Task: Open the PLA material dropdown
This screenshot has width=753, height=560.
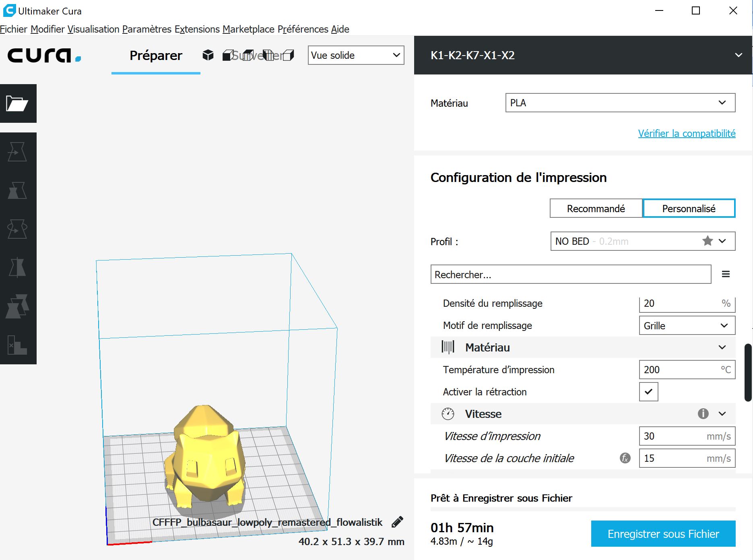Action: point(620,103)
